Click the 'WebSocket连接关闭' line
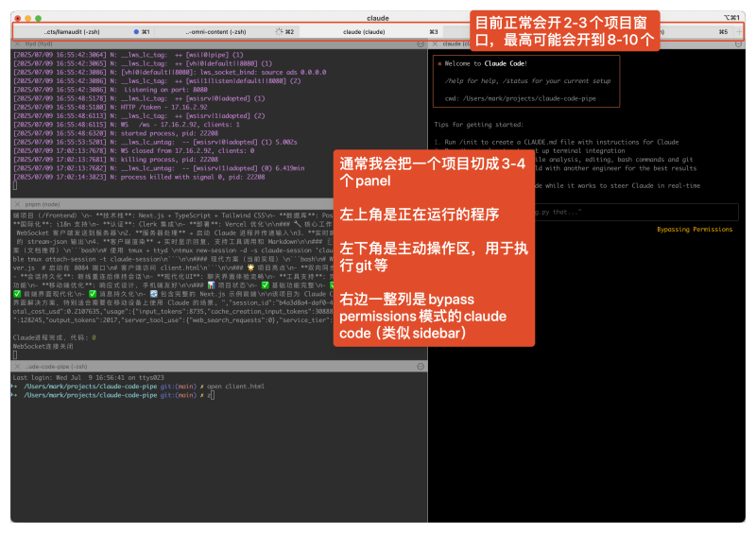Image resolution: width=756 pixels, height=533 pixels. pyautogui.click(x=43, y=346)
